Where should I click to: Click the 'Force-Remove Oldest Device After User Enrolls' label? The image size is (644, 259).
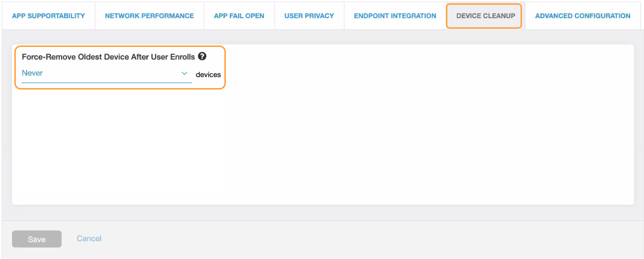click(108, 57)
